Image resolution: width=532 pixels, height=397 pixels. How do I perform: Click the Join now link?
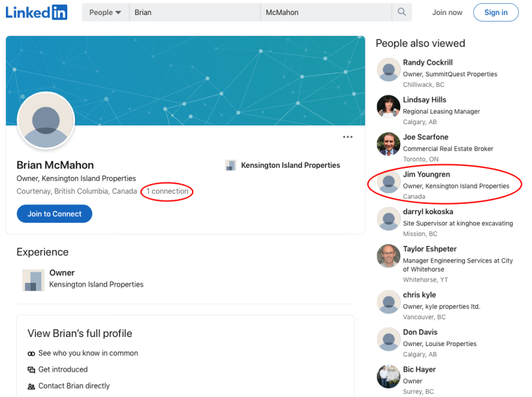[447, 12]
